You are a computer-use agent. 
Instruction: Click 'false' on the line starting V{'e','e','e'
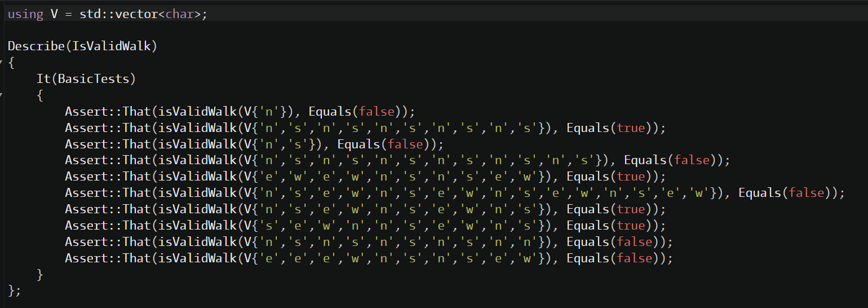click(634, 259)
